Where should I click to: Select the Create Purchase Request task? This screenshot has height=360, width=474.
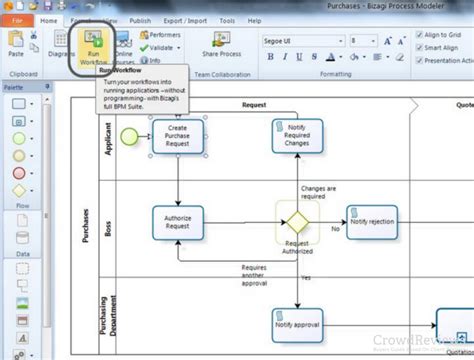178,136
